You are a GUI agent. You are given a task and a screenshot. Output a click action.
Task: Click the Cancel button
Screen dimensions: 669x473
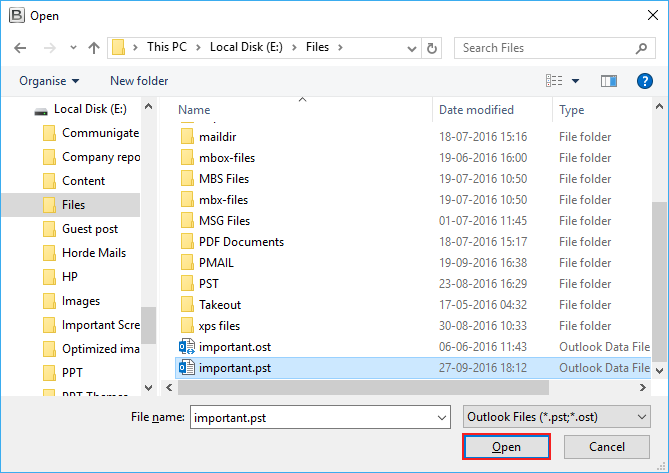[x=606, y=447]
